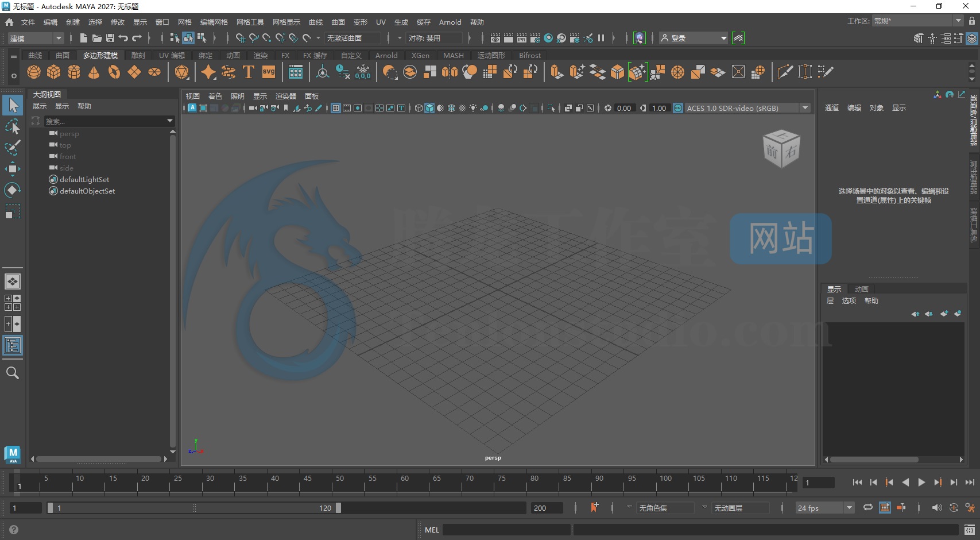
Task: Open the 窗口 menu
Action: click(x=161, y=22)
